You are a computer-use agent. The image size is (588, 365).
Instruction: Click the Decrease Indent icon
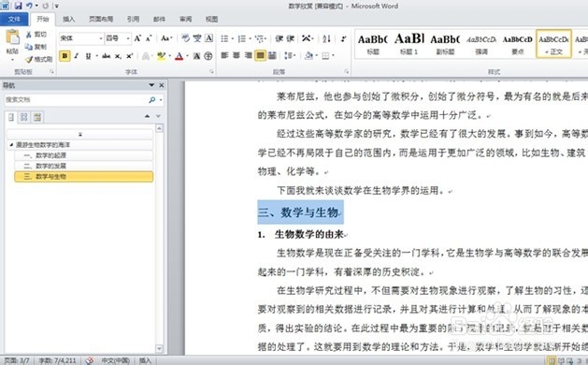(x=279, y=38)
